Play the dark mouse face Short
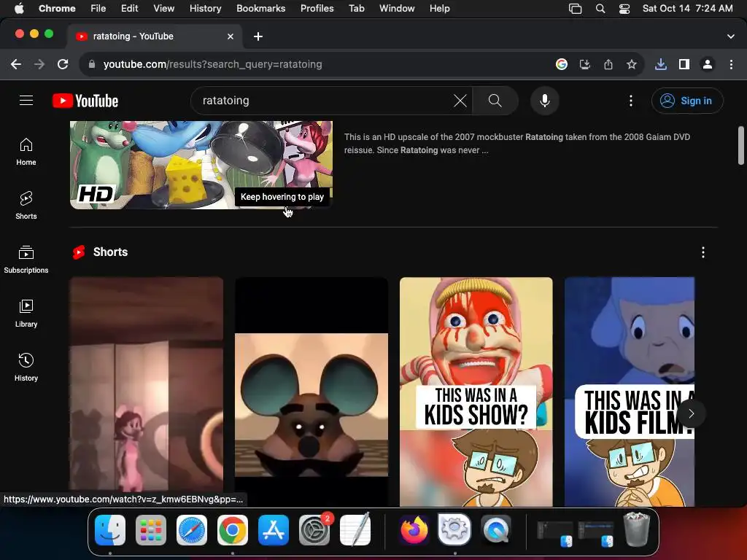This screenshot has width=747, height=560. tap(311, 392)
